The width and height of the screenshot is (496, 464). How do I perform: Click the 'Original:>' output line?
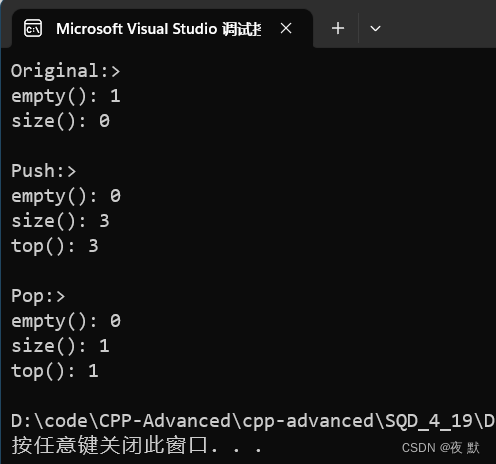pos(65,71)
